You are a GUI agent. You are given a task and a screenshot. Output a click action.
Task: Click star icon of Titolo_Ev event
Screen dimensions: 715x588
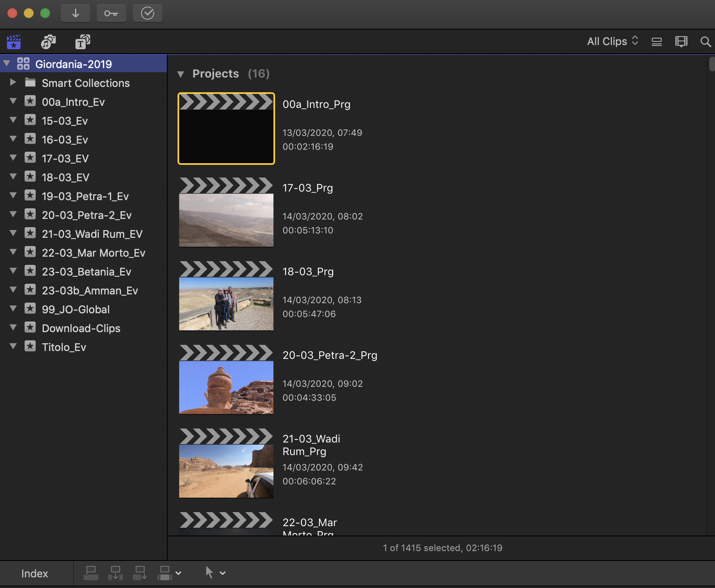click(30, 346)
